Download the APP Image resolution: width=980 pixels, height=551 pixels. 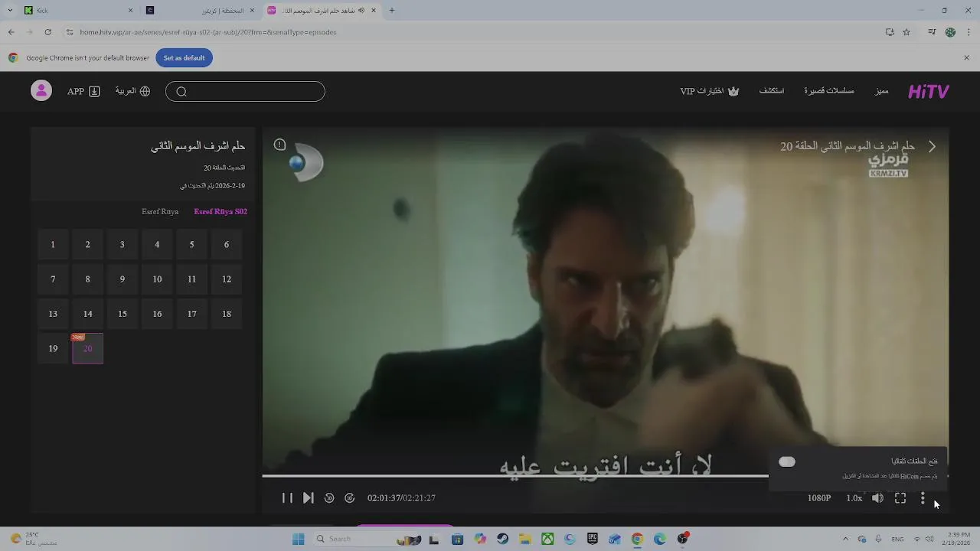(x=83, y=91)
